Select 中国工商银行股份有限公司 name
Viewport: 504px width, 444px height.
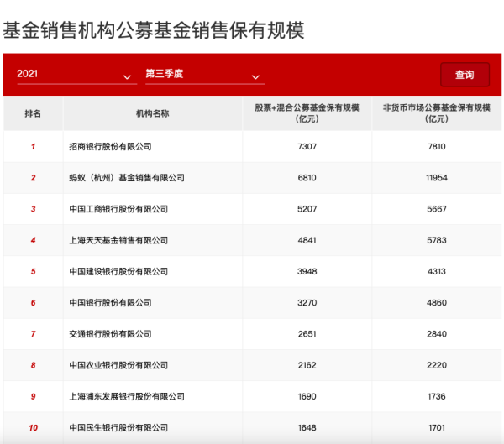(118, 209)
